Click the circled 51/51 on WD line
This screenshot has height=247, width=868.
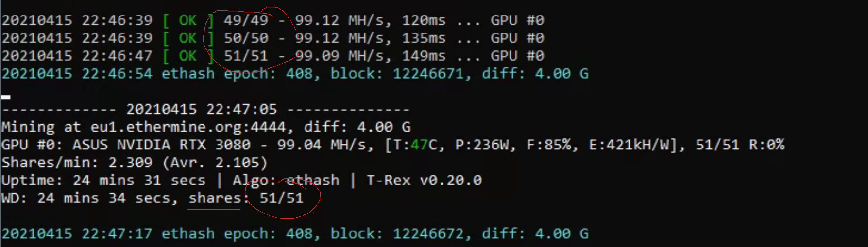coord(281,198)
